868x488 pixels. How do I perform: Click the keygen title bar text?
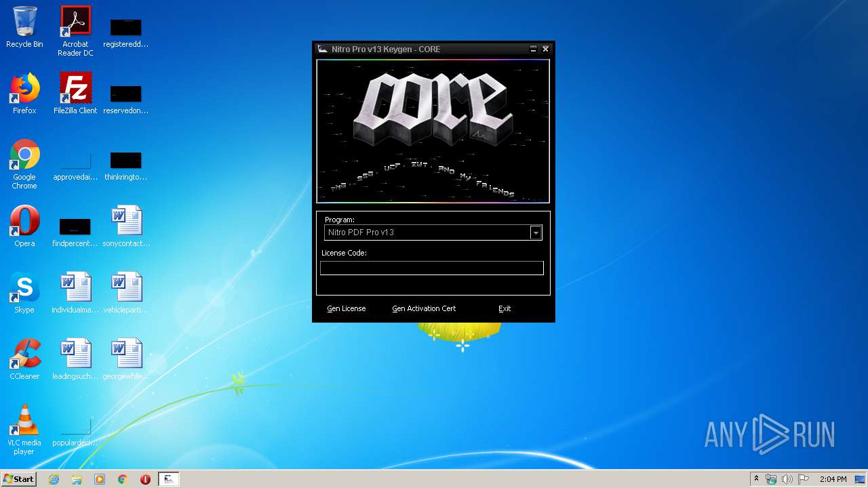[x=386, y=49]
